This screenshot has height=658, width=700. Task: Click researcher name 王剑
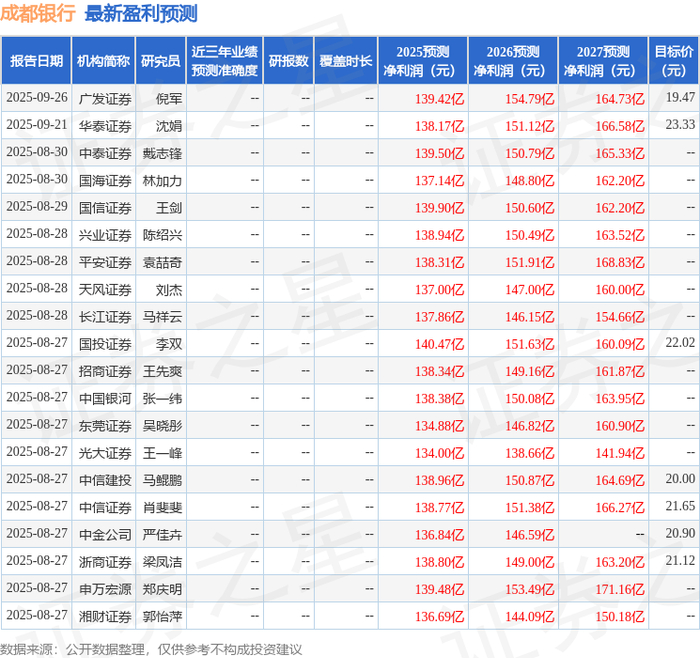coord(169,208)
